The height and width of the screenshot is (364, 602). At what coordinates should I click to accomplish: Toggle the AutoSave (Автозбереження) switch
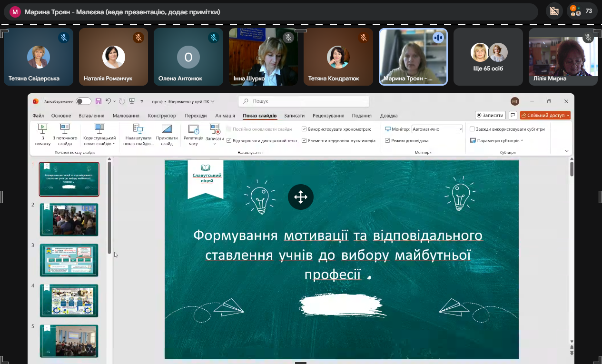tap(83, 101)
